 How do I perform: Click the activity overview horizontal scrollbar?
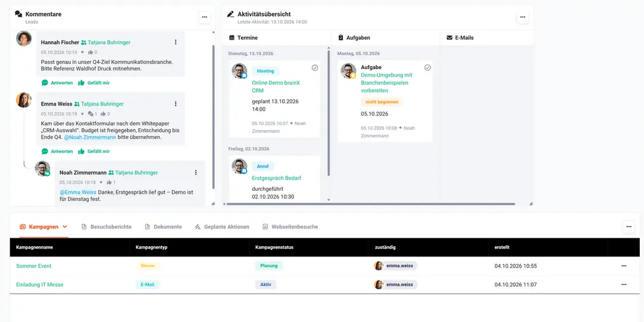point(370,204)
